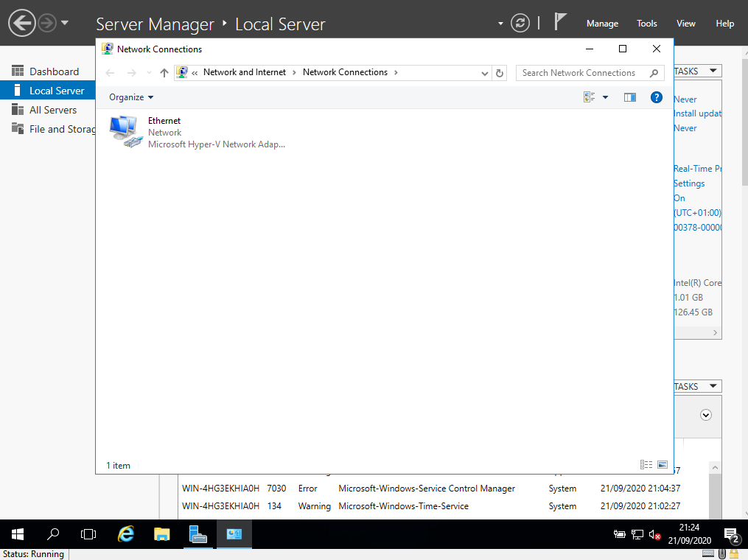Toggle the preview pane button
Screen dimensions: 748x560
tap(629, 97)
